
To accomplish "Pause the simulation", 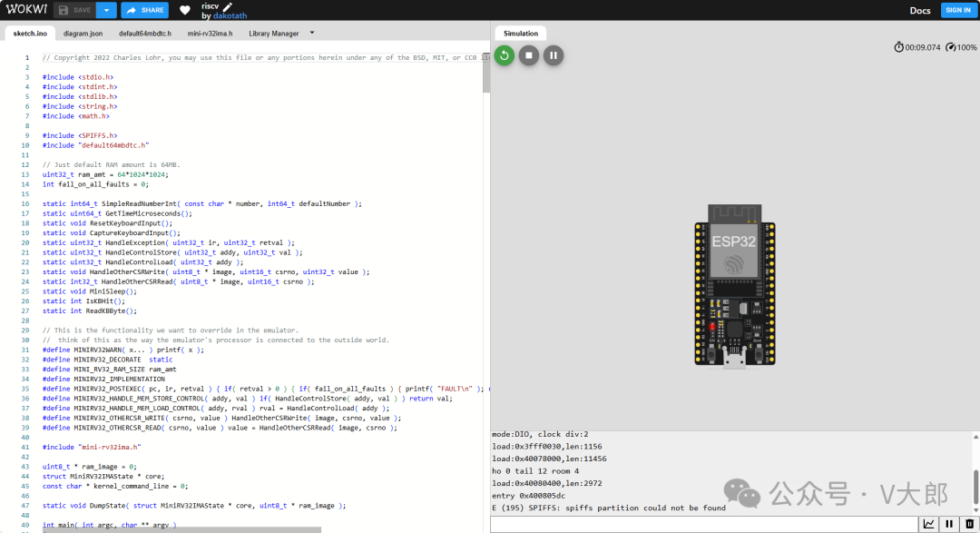I will coord(554,55).
